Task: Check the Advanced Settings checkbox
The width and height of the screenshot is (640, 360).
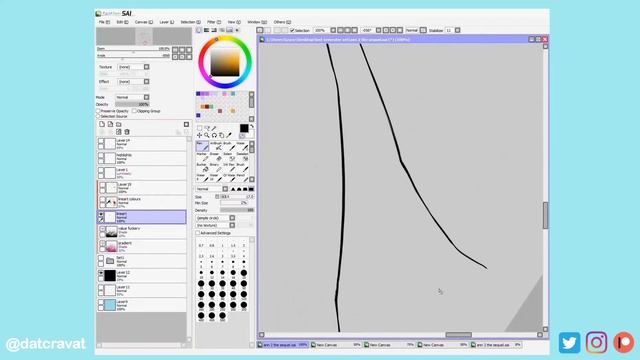Action: (x=198, y=233)
